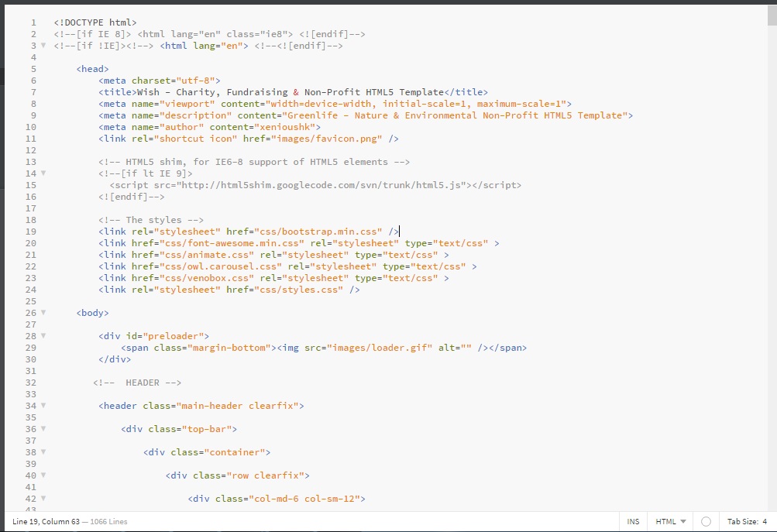777x532 pixels.
Task: Click the "col-md-6 col-sm-12" class value
Action: (x=304, y=499)
